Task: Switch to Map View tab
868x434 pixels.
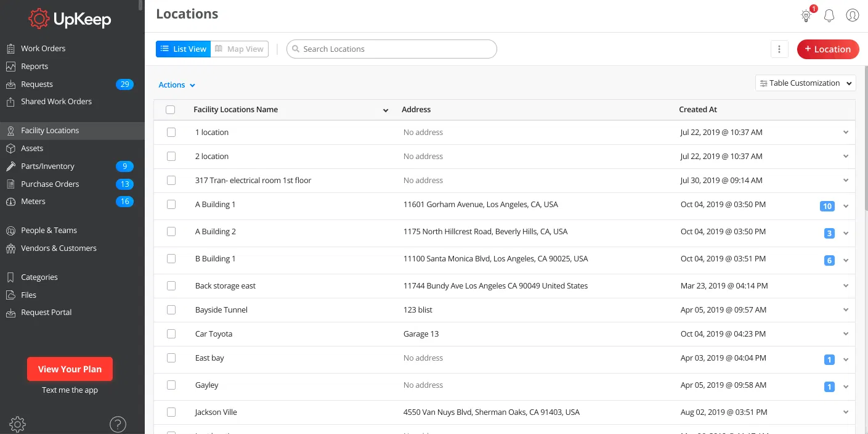Action: [x=240, y=49]
